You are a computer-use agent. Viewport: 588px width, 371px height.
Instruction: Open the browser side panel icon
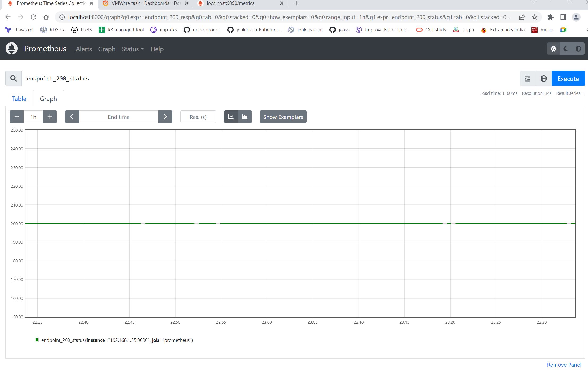563,17
